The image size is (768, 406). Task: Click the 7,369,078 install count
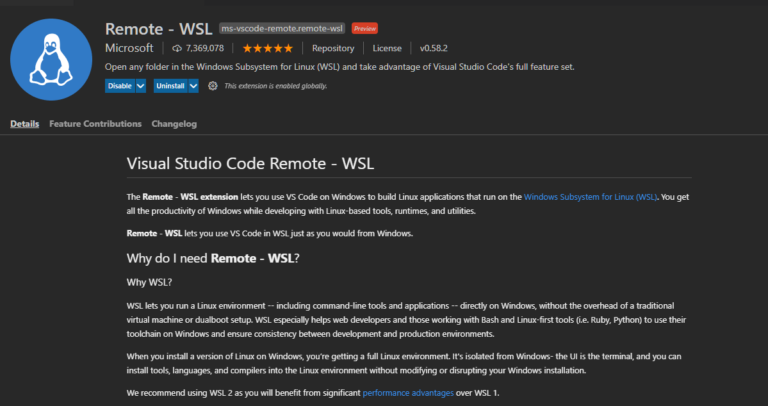tap(205, 48)
